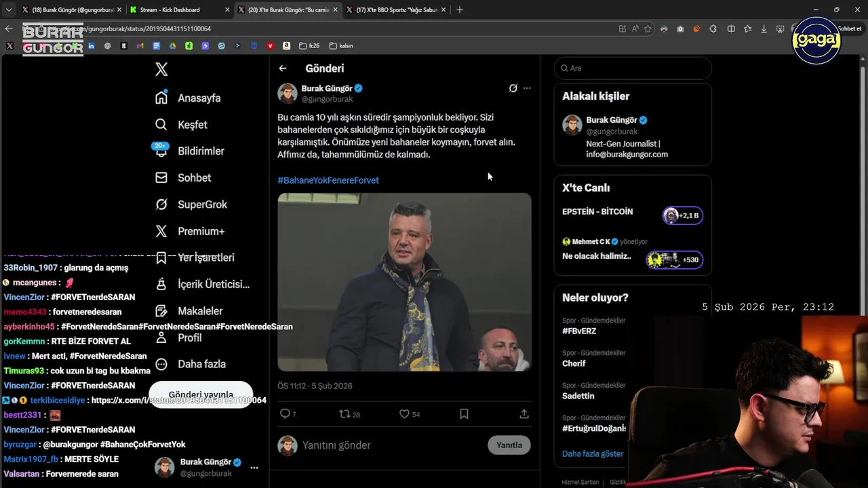Screen dimensions: 868x488
Task: Click the X logo in the sidebar
Action: 161,69
